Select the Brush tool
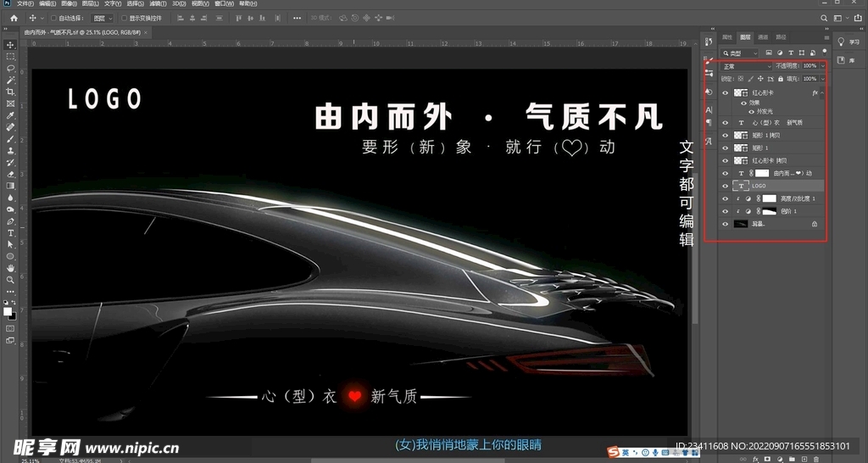Image resolution: width=868 pixels, height=463 pixels. tap(10, 139)
